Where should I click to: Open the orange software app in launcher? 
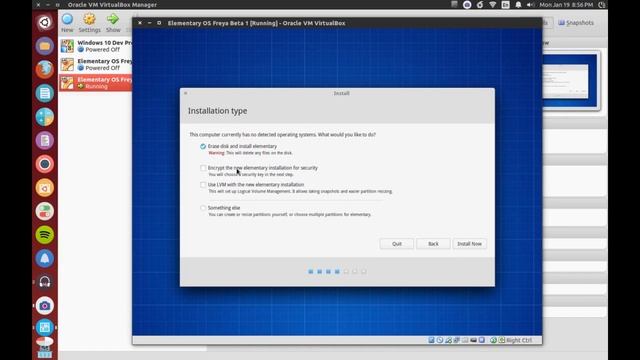click(x=45, y=188)
